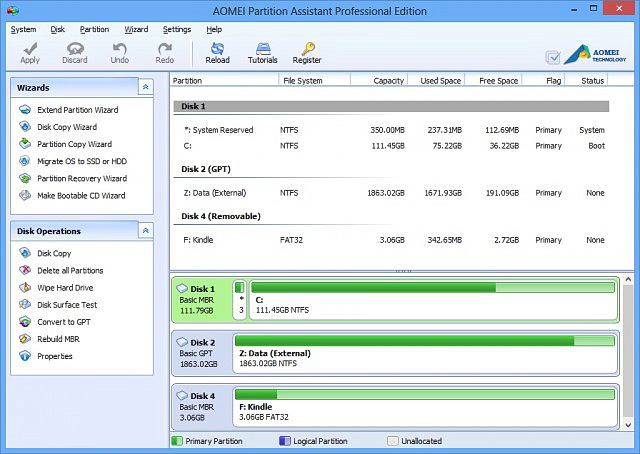Select the System Reserved partition row
640x454 pixels.
coord(391,130)
